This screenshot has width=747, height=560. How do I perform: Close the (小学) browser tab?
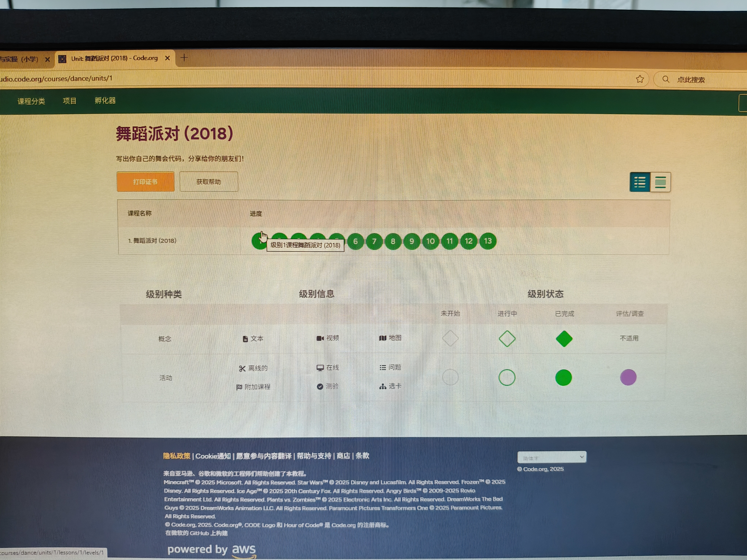coord(47,59)
